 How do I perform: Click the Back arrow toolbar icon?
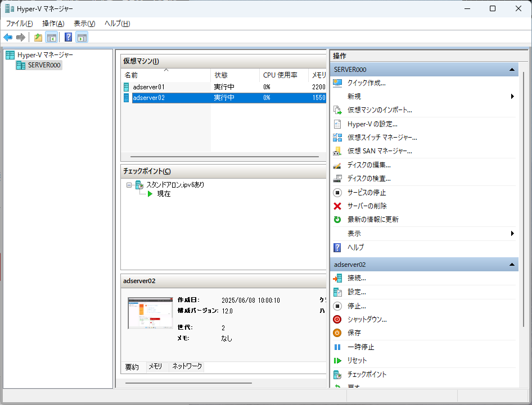click(x=8, y=37)
